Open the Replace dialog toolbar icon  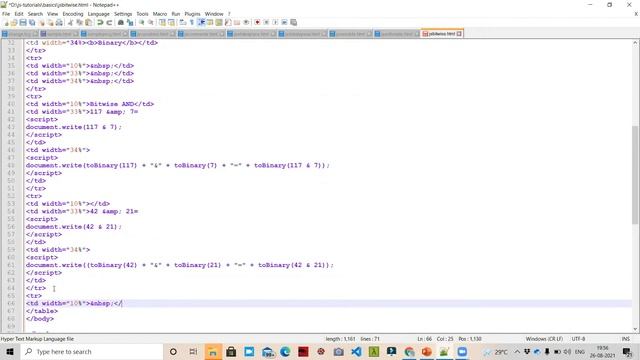click(x=130, y=22)
